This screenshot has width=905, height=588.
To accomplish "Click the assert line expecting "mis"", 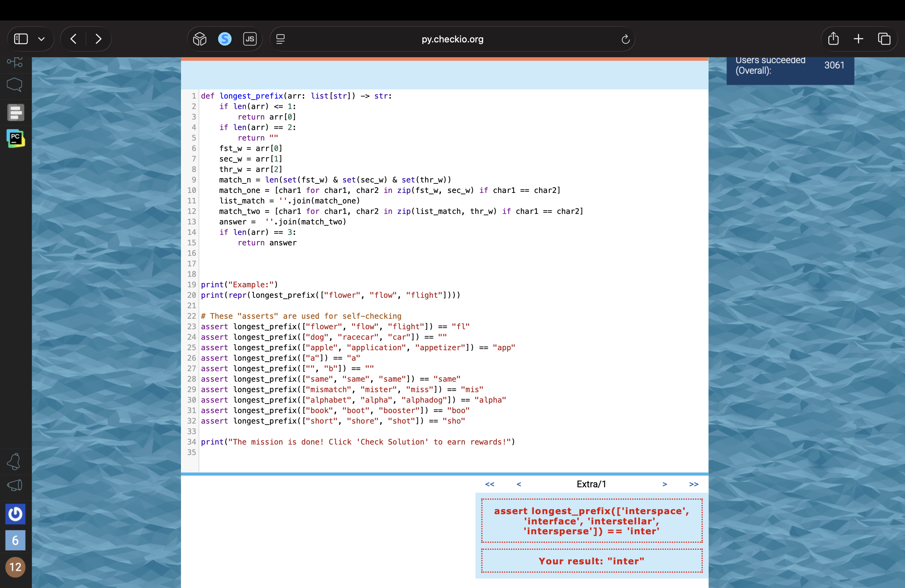I will 342,390.
